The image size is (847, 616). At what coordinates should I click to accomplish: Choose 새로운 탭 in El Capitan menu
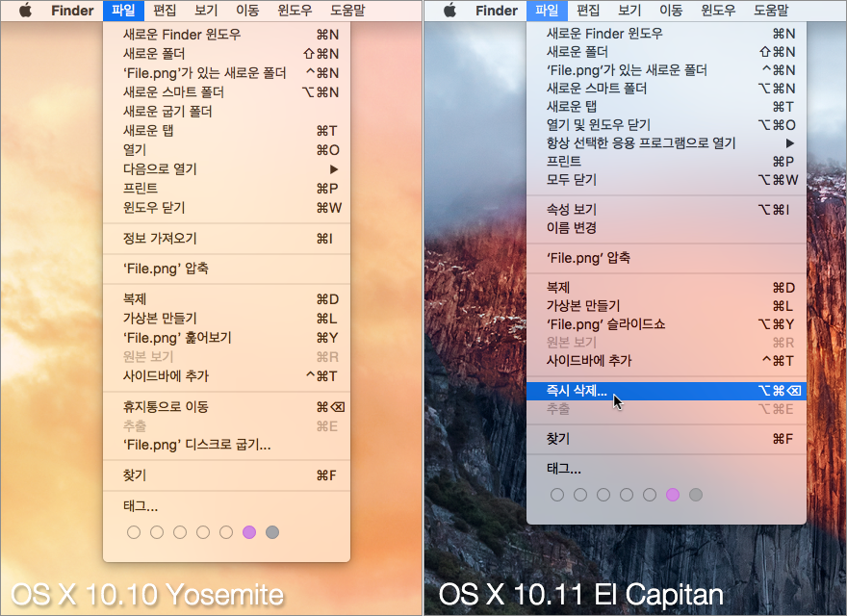[x=667, y=107]
